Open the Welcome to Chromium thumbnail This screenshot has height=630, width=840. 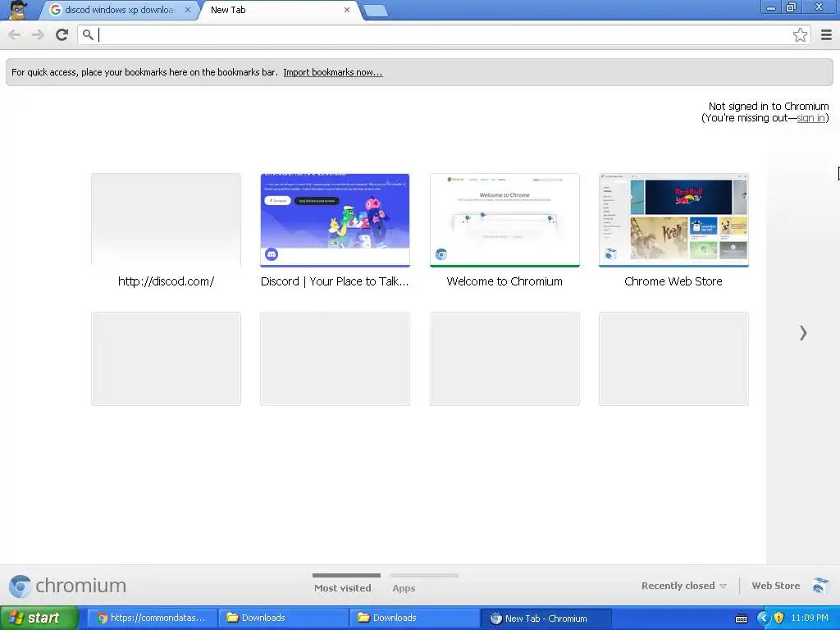pos(504,220)
